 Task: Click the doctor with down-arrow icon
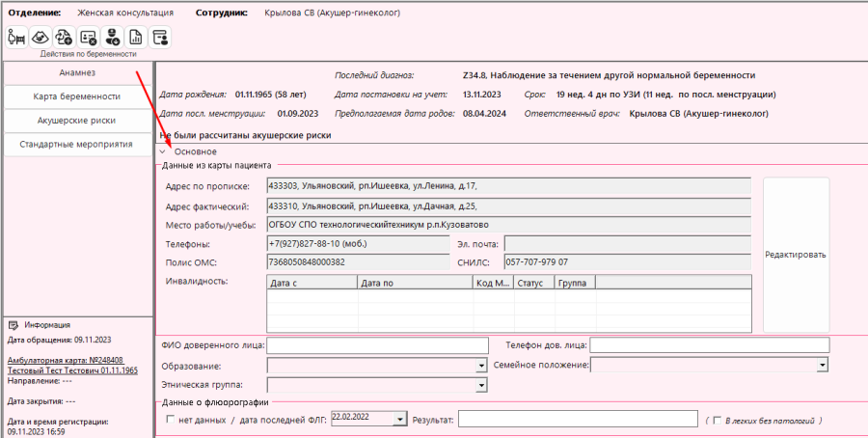coord(112,37)
